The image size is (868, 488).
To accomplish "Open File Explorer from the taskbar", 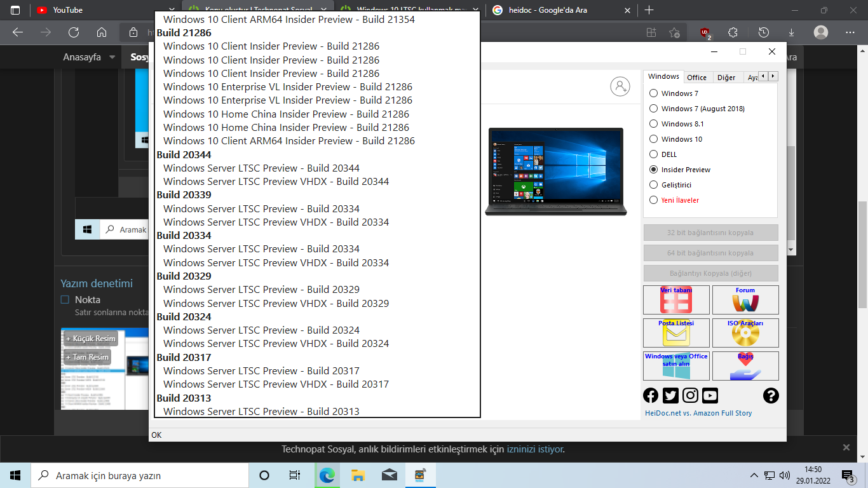I will pos(358,475).
